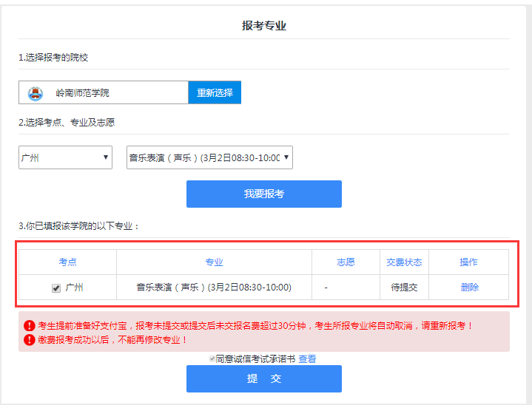The image size is (532, 408).
Task: Click the 志愿 column header
Action: [x=346, y=262]
